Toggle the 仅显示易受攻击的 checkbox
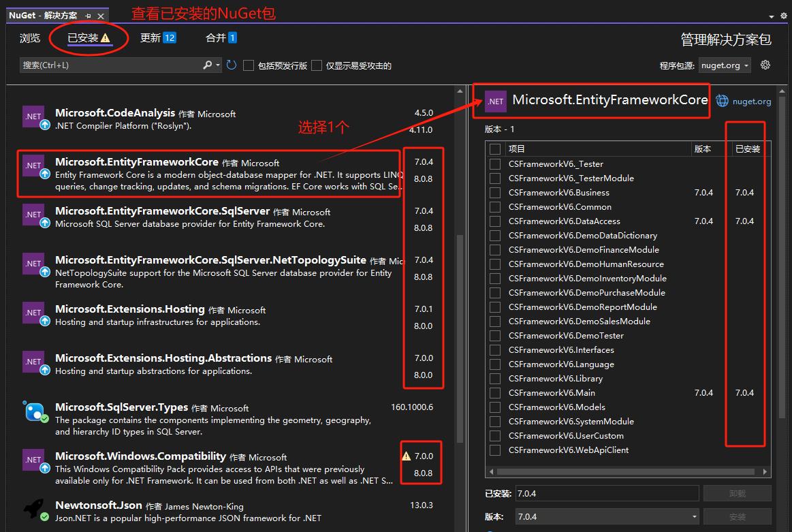The height and width of the screenshot is (532, 792). tap(317, 65)
